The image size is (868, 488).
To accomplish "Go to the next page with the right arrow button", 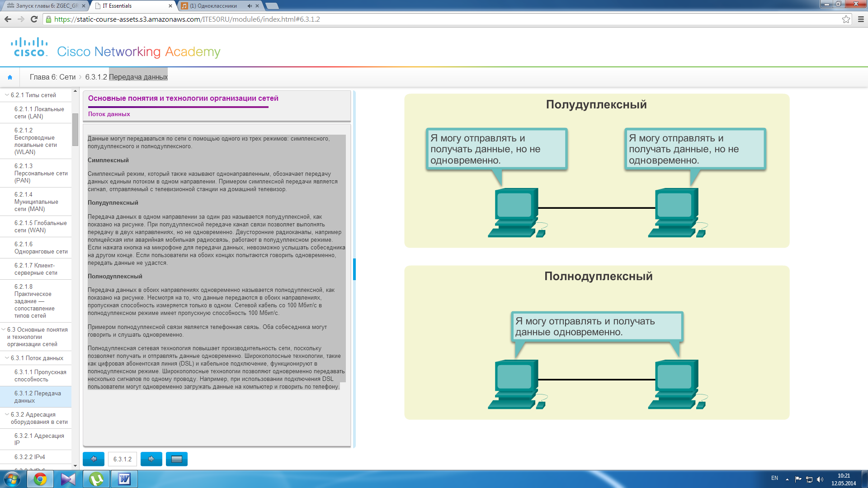I will (x=151, y=459).
